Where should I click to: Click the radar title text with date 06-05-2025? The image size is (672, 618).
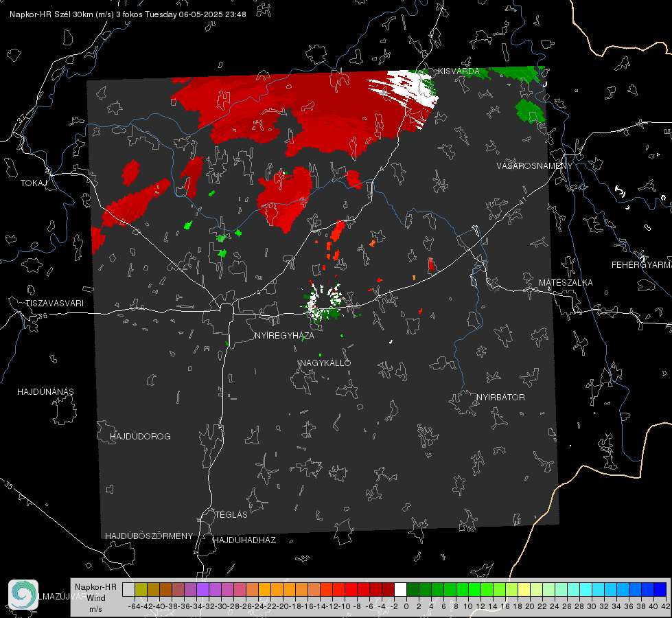point(128,14)
